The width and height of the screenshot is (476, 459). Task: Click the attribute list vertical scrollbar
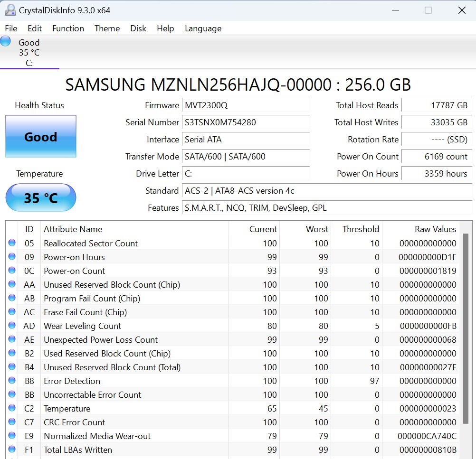coord(466,328)
